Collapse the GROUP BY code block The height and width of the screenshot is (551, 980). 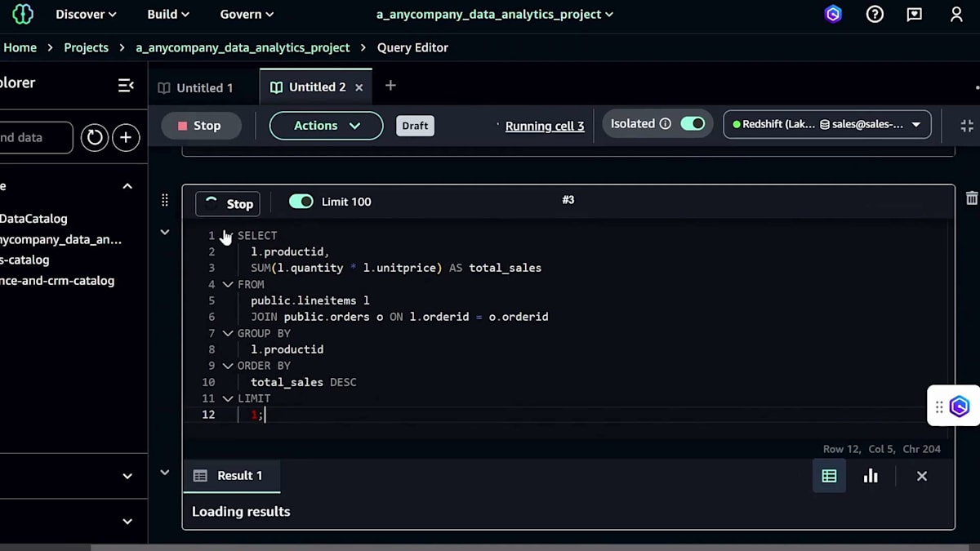(228, 334)
